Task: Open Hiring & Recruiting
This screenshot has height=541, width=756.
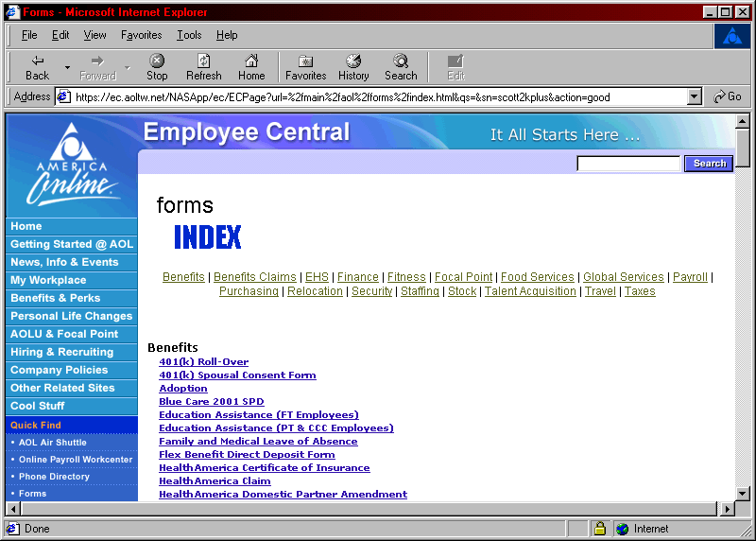Action: click(x=72, y=352)
